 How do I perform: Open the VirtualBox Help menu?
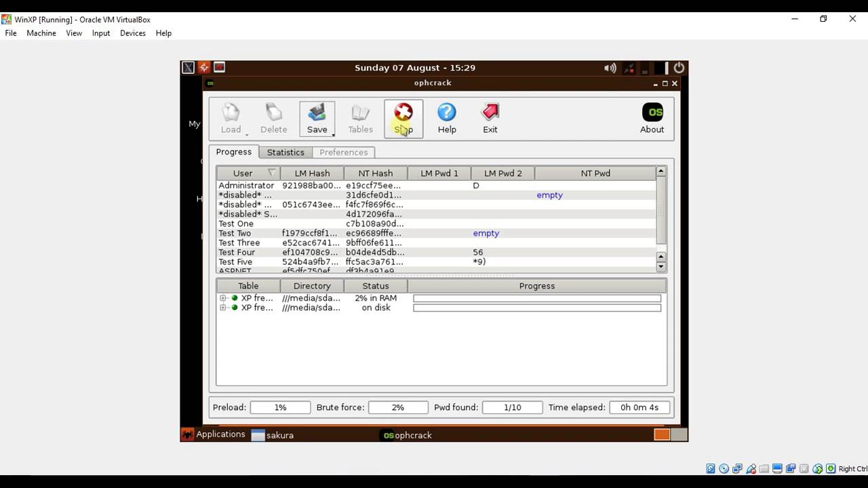[163, 33]
